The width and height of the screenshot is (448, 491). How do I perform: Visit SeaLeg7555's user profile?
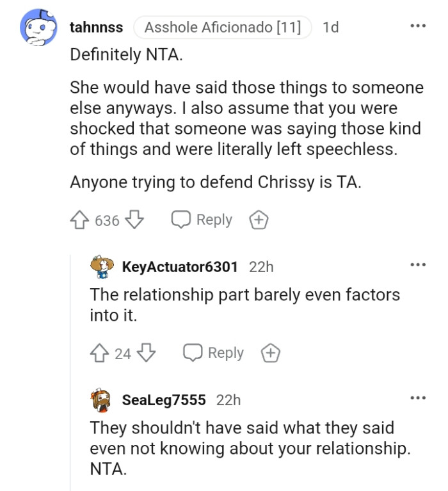(x=164, y=400)
